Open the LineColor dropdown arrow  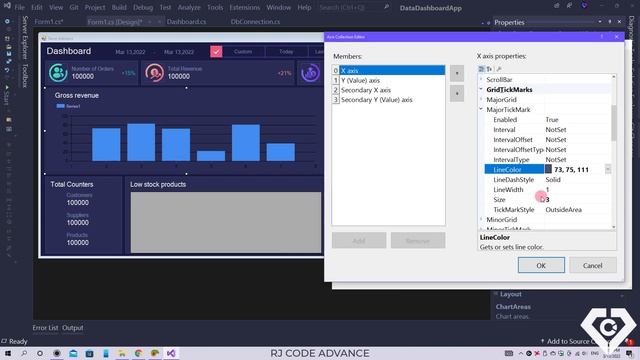(x=608, y=169)
